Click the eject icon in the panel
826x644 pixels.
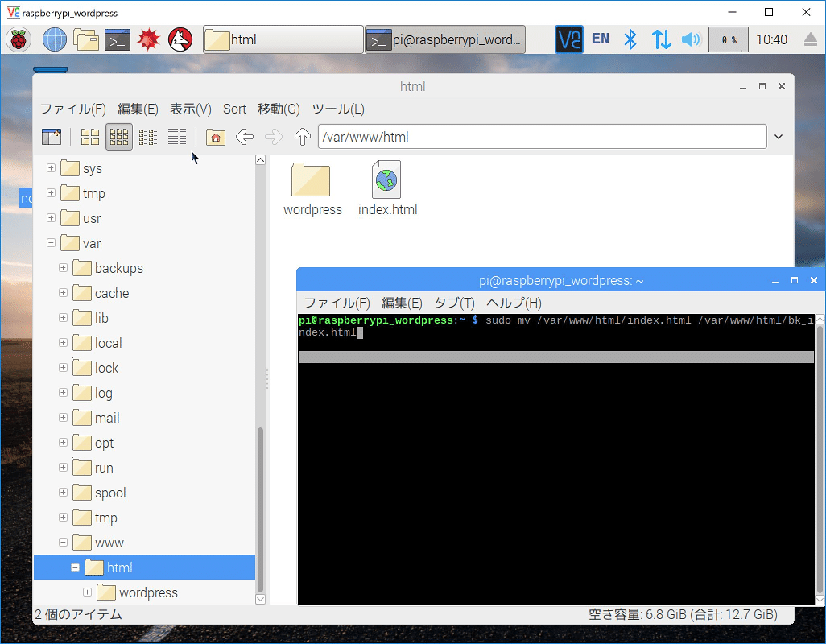tap(811, 39)
